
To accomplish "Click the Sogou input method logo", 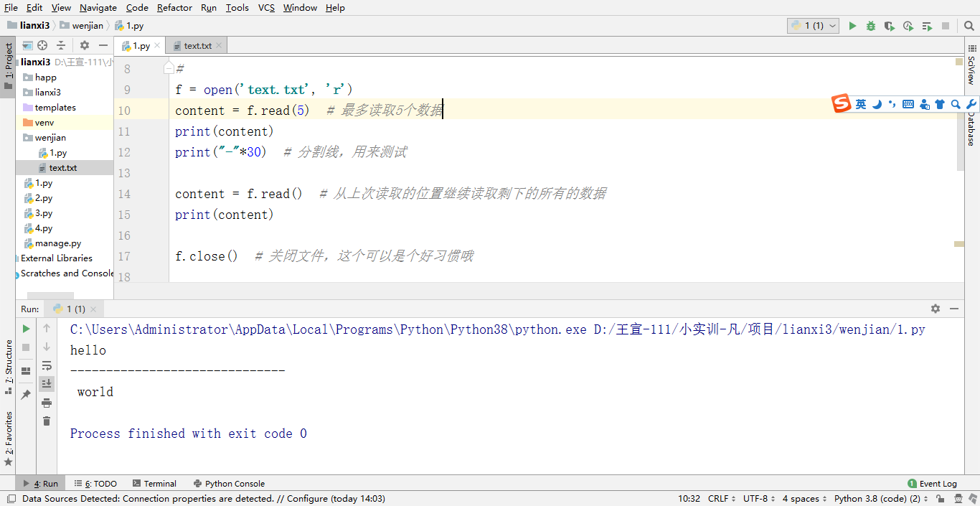I will (x=841, y=104).
